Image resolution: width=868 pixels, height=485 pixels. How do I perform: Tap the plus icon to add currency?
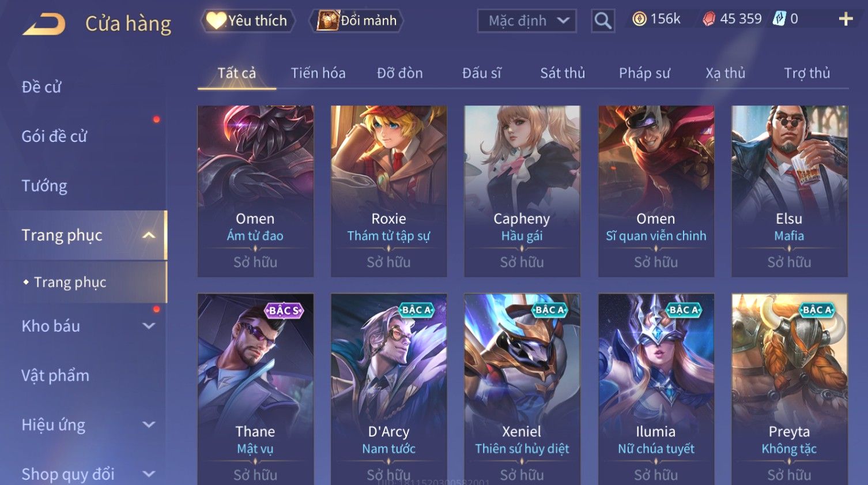[846, 19]
